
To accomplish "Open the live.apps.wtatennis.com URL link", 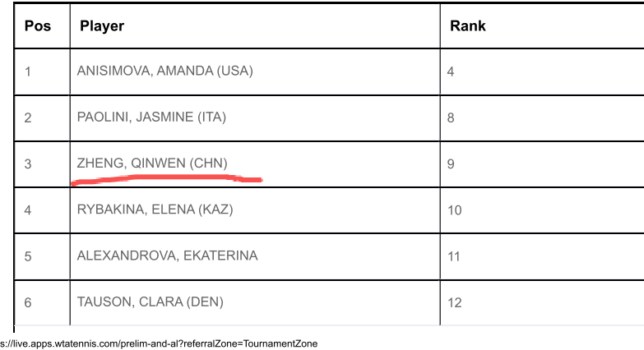I will pos(159,343).
